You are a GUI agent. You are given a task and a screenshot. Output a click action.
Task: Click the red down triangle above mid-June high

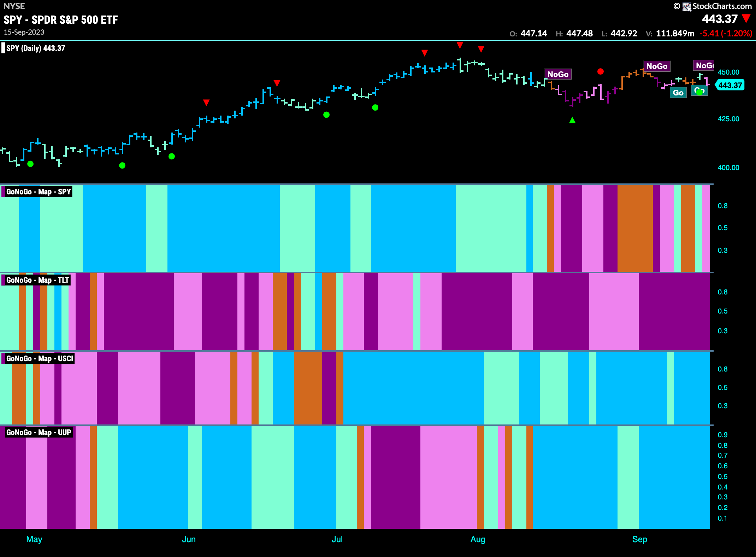[x=277, y=83]
